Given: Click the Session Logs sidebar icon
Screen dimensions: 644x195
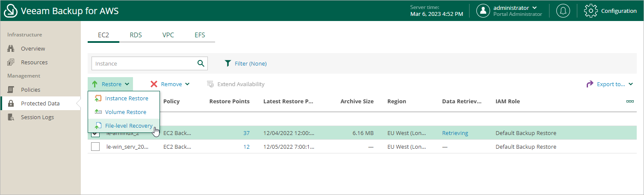Looking at the screenshot, I should point(12,117).
